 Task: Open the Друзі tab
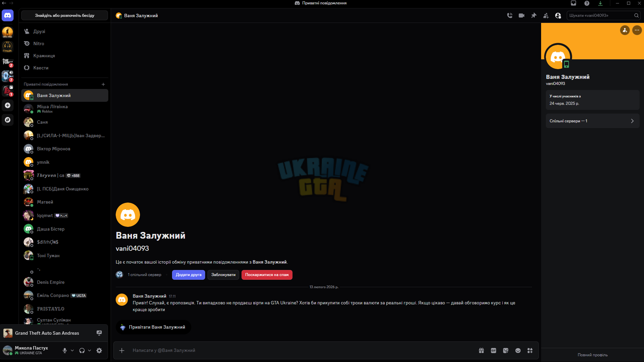pyautogui.click(x=65, y=31)
